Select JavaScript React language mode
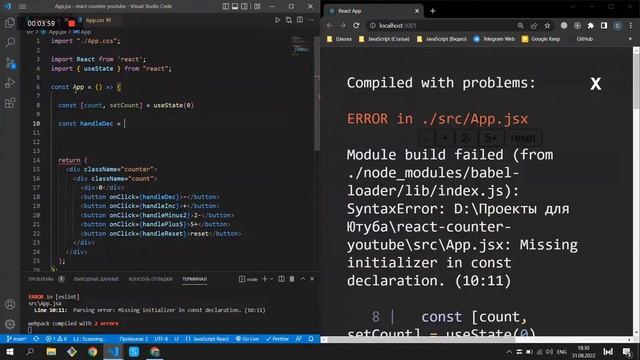 [207, 339]
